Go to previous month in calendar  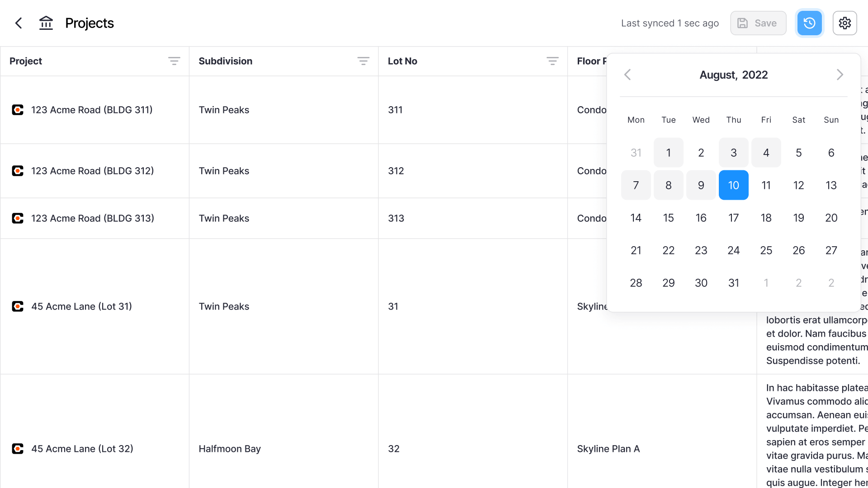pos(627,75)
